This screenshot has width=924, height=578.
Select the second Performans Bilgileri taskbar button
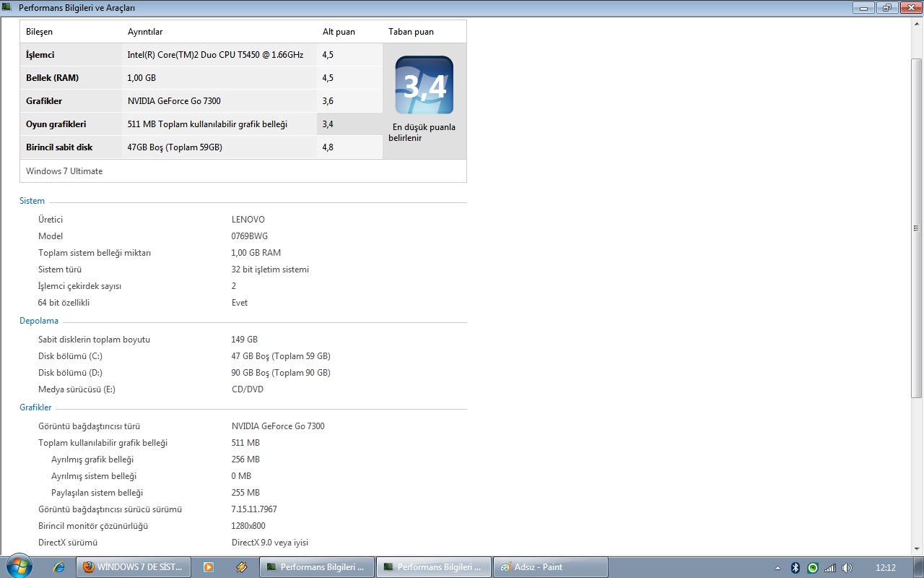[434, 567]
